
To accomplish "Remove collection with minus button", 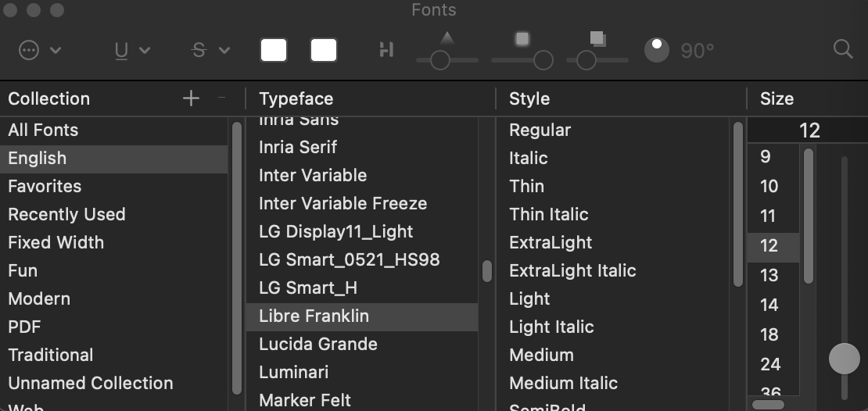I will pos(222,98).
